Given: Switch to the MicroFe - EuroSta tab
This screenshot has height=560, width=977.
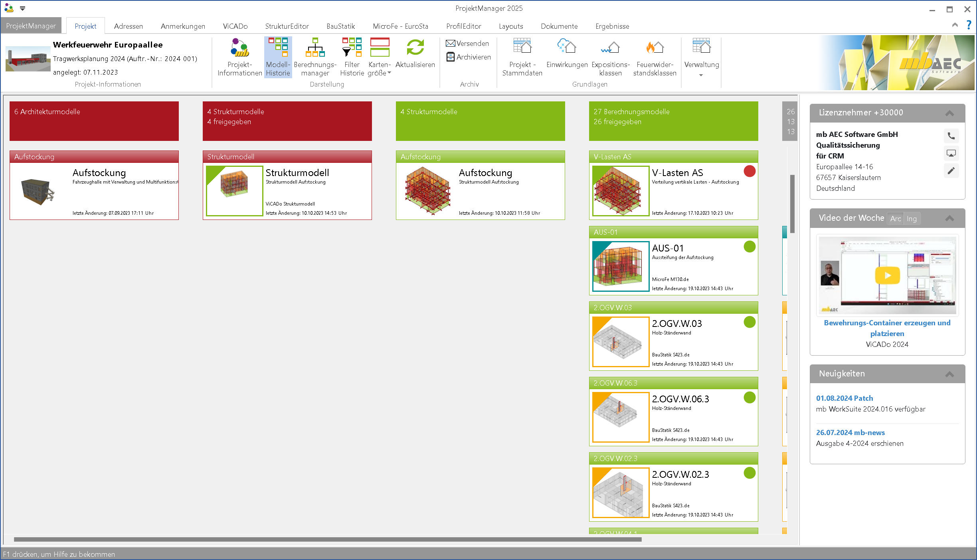Looking at the screenshot, I should [400, 26].
